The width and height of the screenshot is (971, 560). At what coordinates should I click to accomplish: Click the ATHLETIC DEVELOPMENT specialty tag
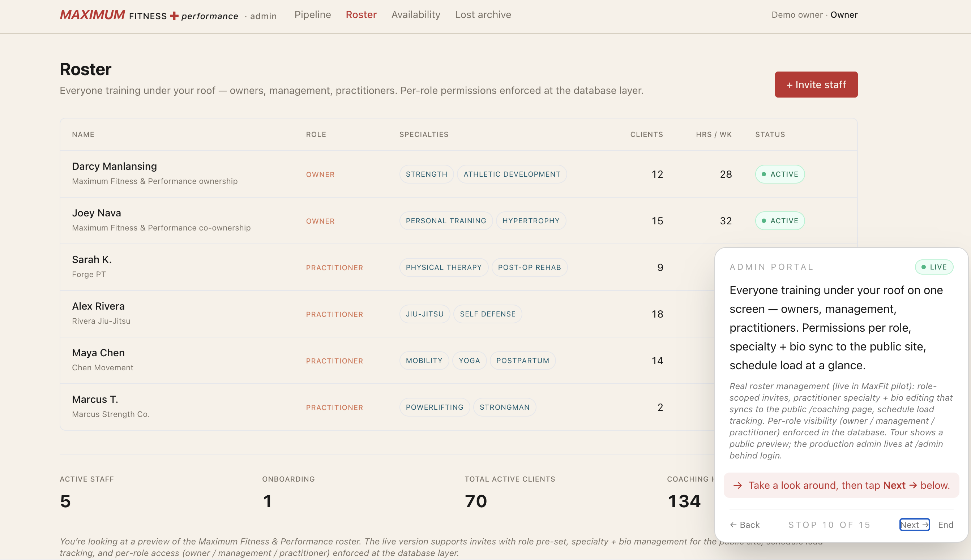tap(512, 174)
